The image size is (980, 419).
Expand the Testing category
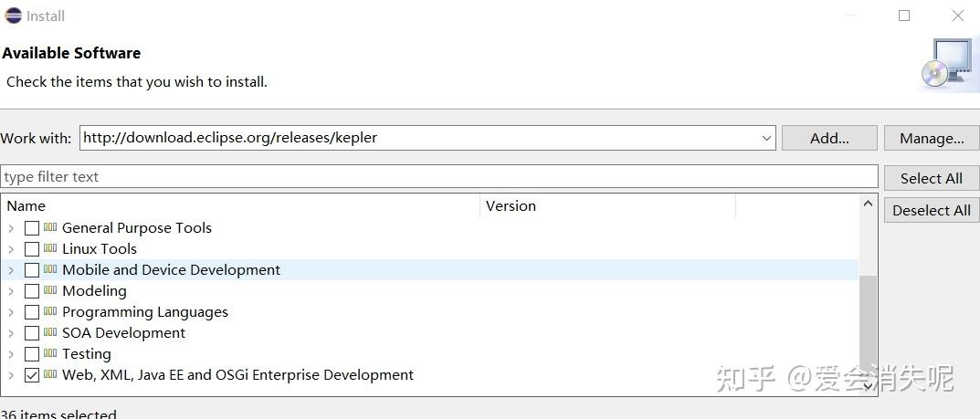coord(11,354)
